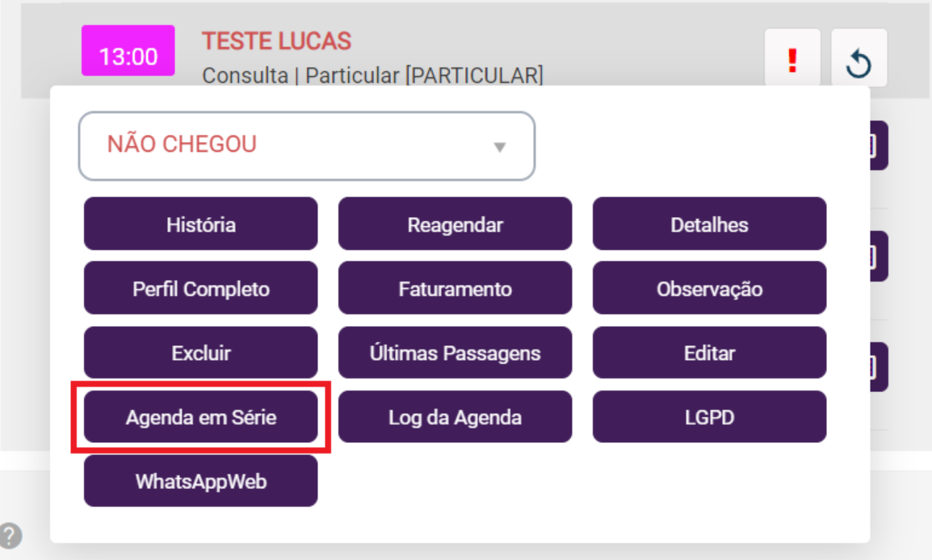Image resolution: width=932 pixels, height=560 pixels.
Task: Show Últimas Passagens
Action: pos(455,353)
